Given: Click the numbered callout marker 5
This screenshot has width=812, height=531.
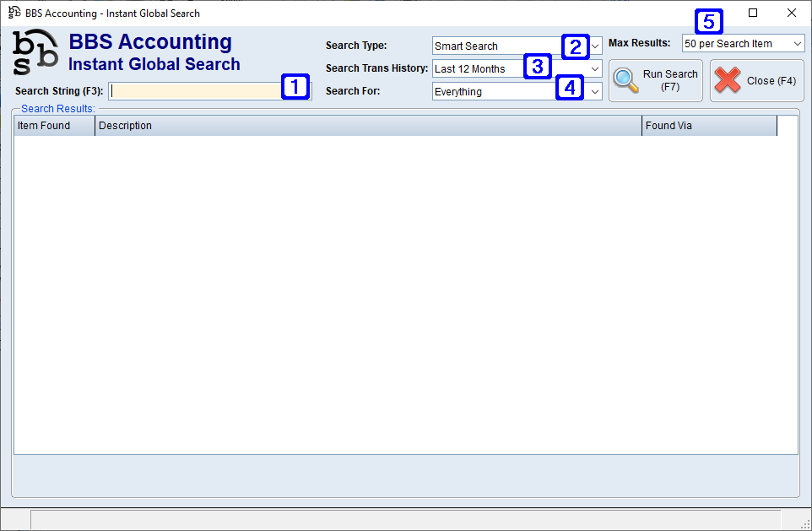Looking at the screenshot, I should [708, 21].
